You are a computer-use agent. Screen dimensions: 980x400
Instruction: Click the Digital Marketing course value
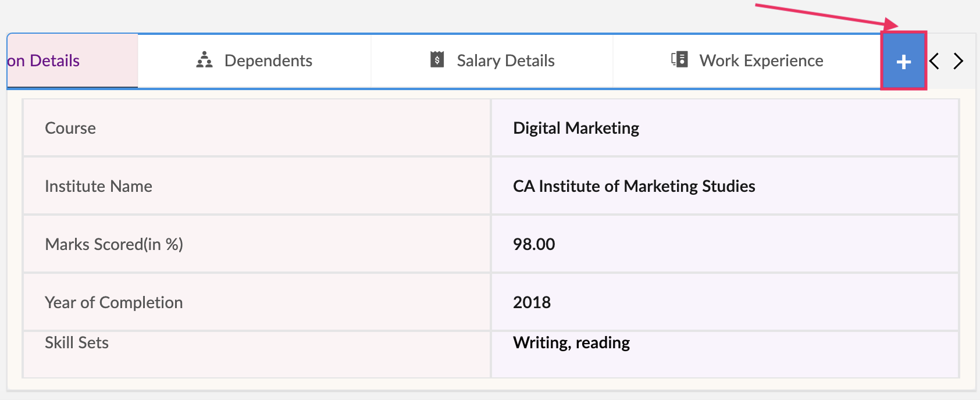(x=576, y=128)
